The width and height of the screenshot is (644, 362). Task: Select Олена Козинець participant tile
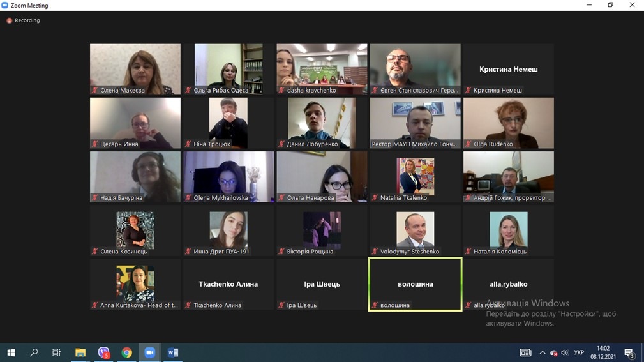135,230
